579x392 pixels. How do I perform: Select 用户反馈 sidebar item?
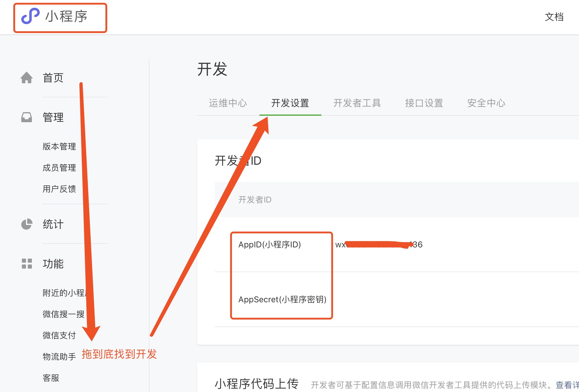pos(59,189)
